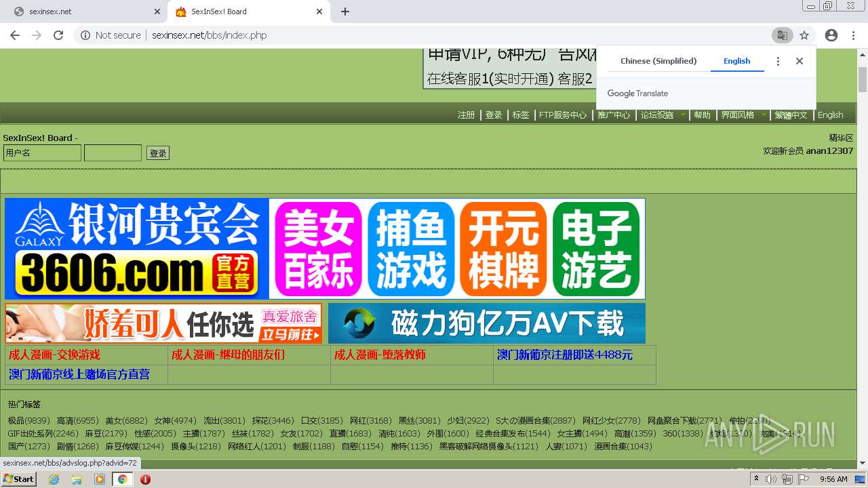The height and width of the screenshot is (488, 868).
Task: Launch Internet Explorer from taskbar
Action: point(54,479)
